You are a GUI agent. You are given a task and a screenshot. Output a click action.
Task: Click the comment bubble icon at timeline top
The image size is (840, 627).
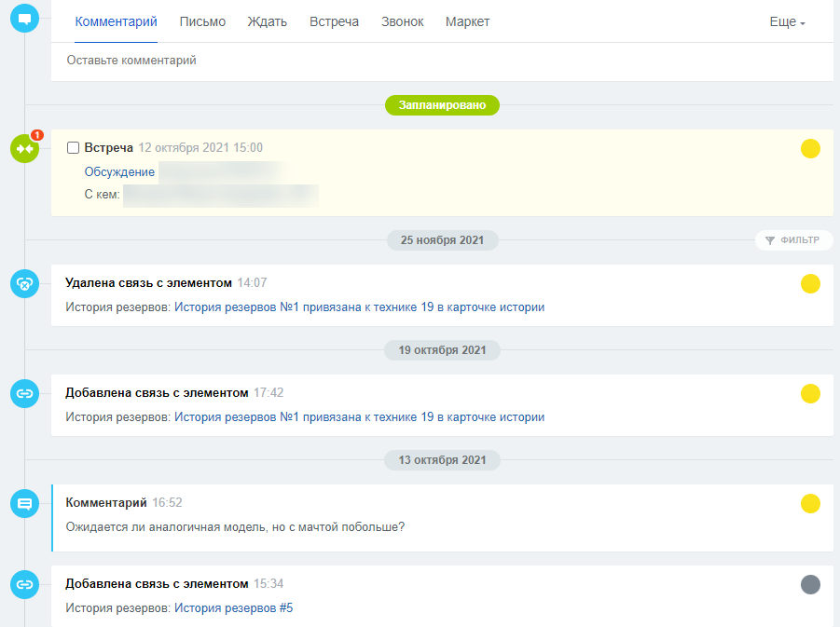pos(24,19)
